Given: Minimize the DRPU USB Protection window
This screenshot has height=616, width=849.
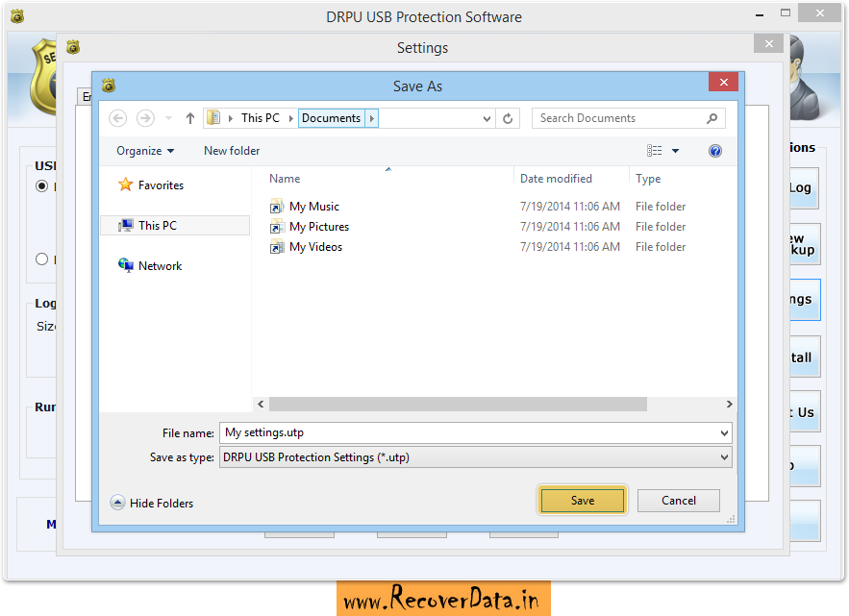Looking at the screenshot, I should pos(760,14).
